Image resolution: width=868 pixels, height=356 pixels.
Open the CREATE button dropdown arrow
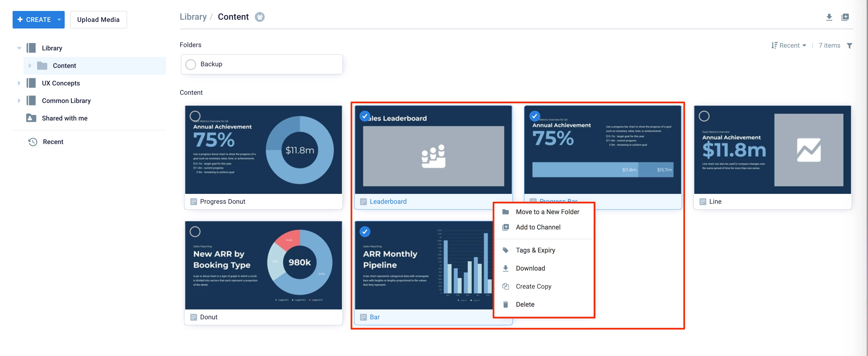coord(59,19)
